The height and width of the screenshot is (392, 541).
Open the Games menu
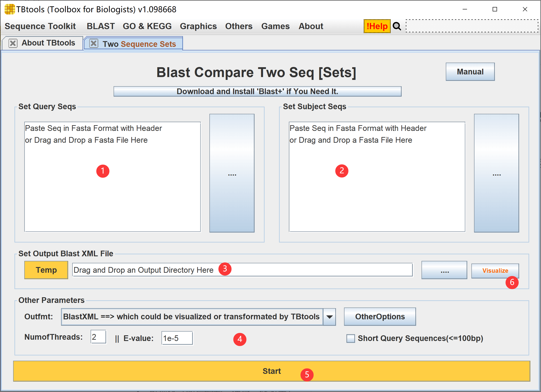[x=276, y=26]
